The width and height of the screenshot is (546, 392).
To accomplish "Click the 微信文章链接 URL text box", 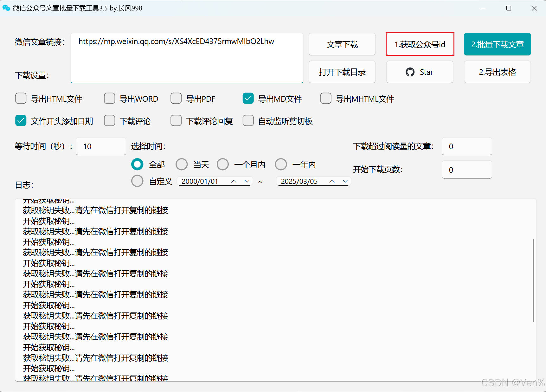I will click(x=187, y=58).
